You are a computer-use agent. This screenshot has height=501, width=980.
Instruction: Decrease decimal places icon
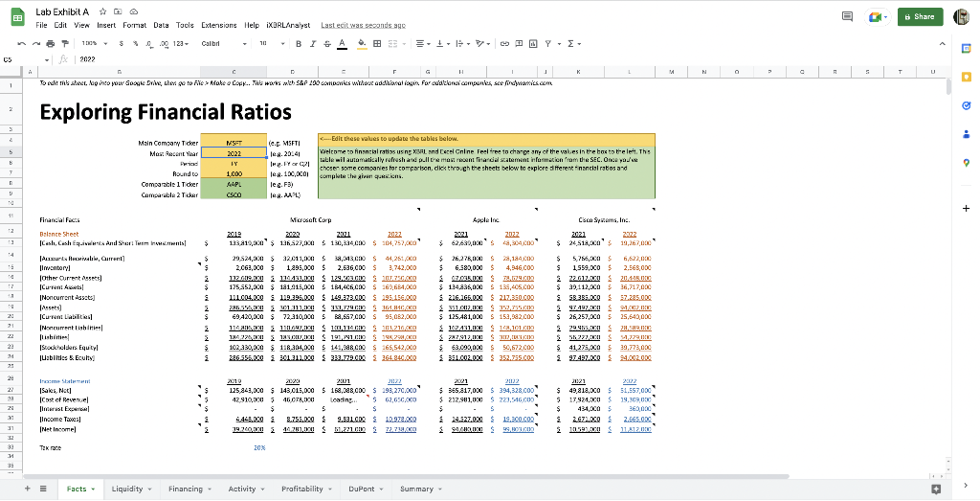pyautogui.click(x=149, y=44)
